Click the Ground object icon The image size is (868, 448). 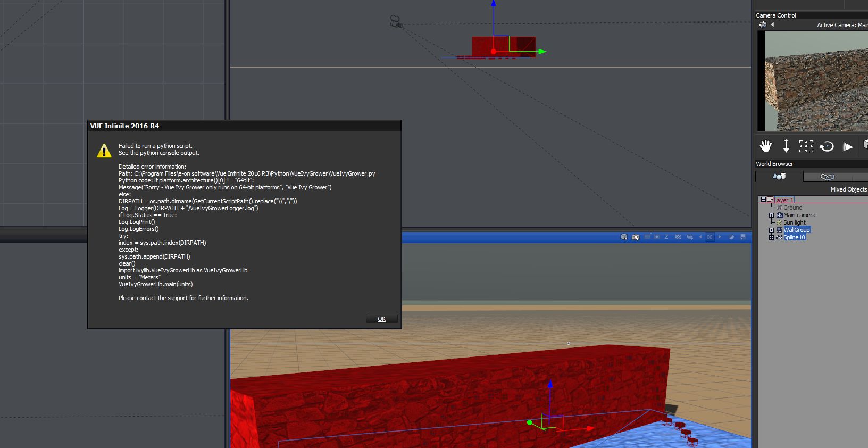779,208
